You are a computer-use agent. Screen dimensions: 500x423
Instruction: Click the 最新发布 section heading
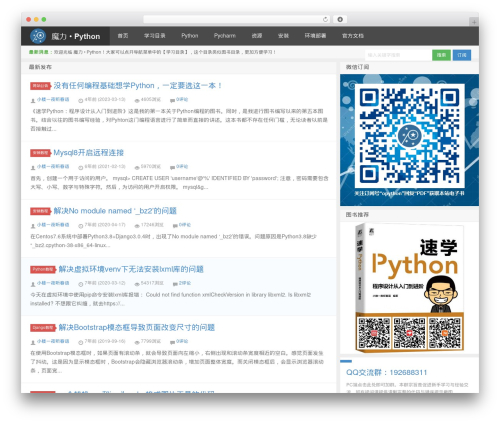(x=40, y=67)
